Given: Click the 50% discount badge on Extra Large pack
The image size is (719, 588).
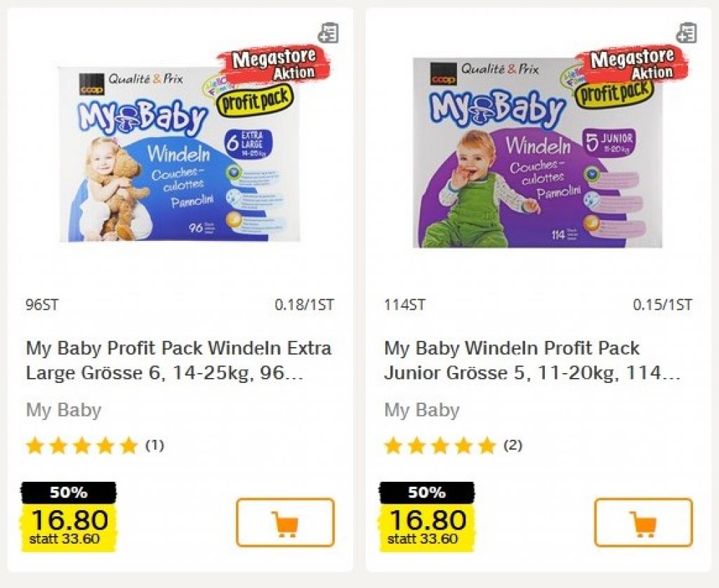Looking at the screenshot, I should [68, 492].
